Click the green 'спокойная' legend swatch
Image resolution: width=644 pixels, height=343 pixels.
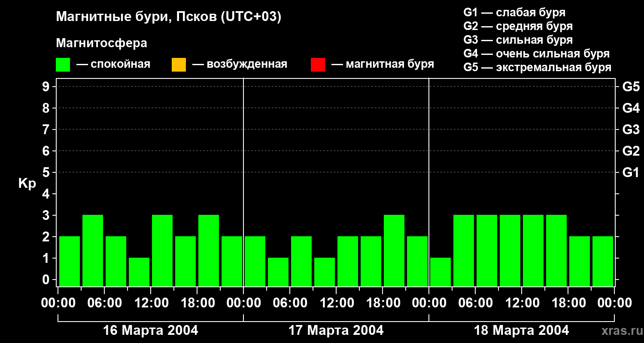(x=63, y=65)
